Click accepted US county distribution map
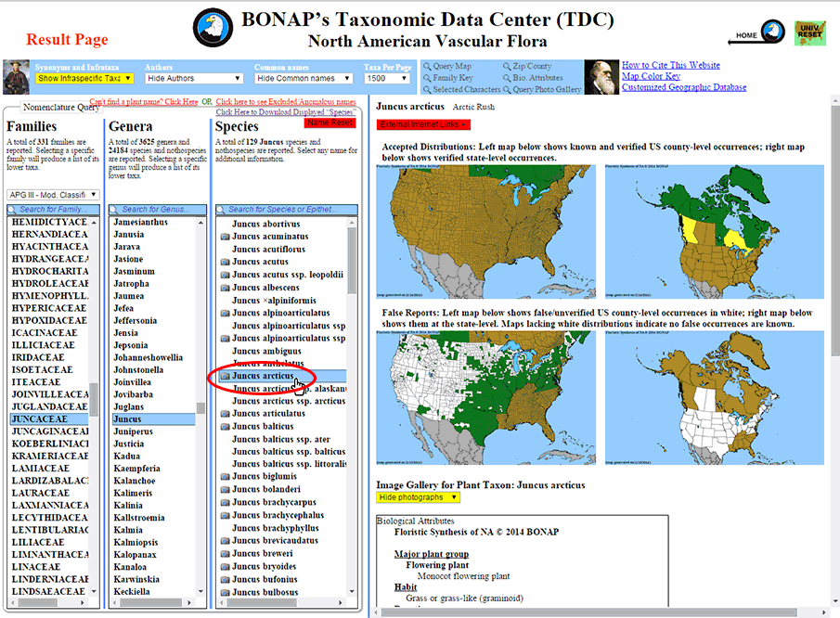 pyautogui.click(x=485, y=231)
